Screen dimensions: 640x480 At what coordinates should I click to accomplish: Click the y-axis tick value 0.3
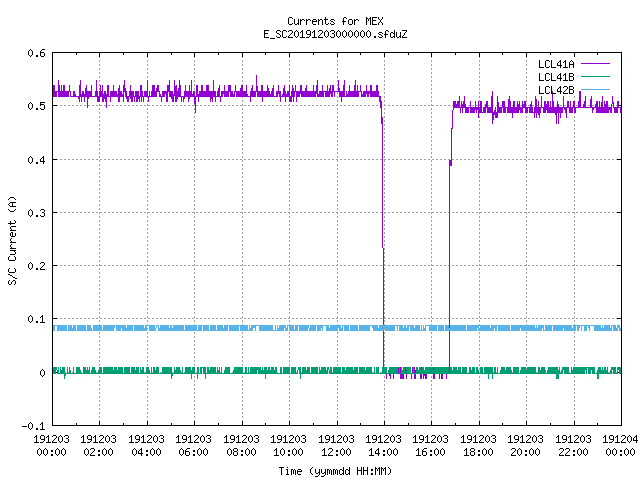coord(36,213)
